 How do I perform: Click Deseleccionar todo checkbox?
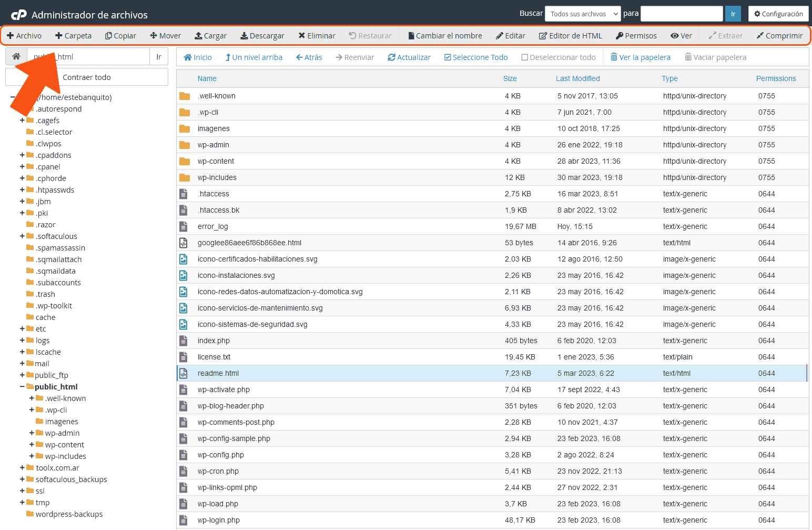pos(524,57)
